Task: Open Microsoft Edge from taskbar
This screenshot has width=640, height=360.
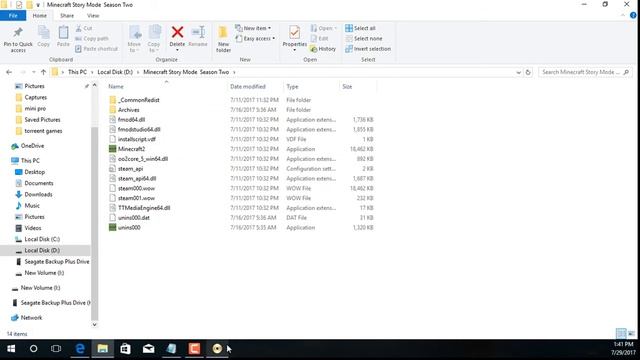Action: point(80,349)
